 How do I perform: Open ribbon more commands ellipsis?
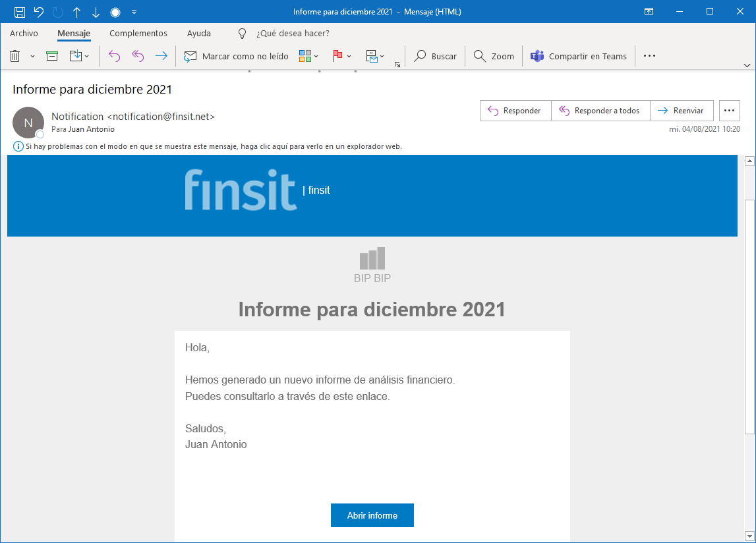coord(649,56)
